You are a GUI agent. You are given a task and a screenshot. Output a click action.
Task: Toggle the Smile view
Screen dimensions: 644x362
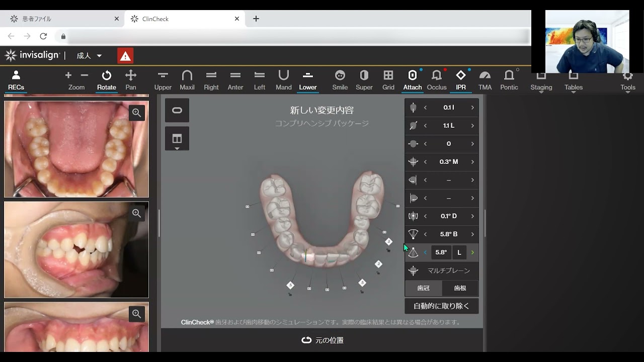tap(340, 80)
